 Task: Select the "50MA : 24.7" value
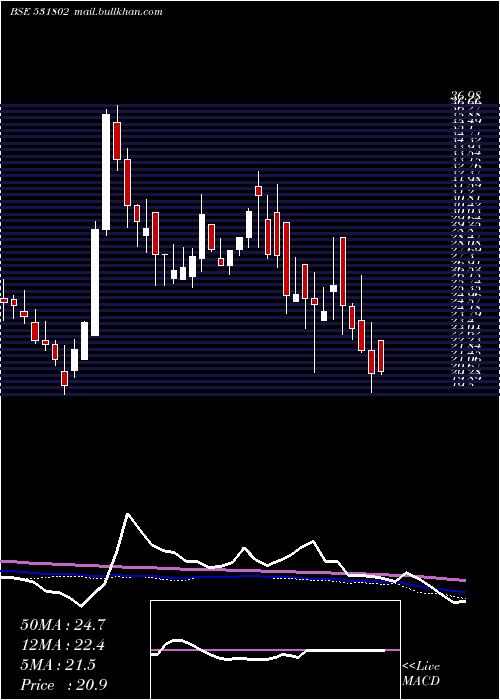pyautogui.click(x=63, y=625)
